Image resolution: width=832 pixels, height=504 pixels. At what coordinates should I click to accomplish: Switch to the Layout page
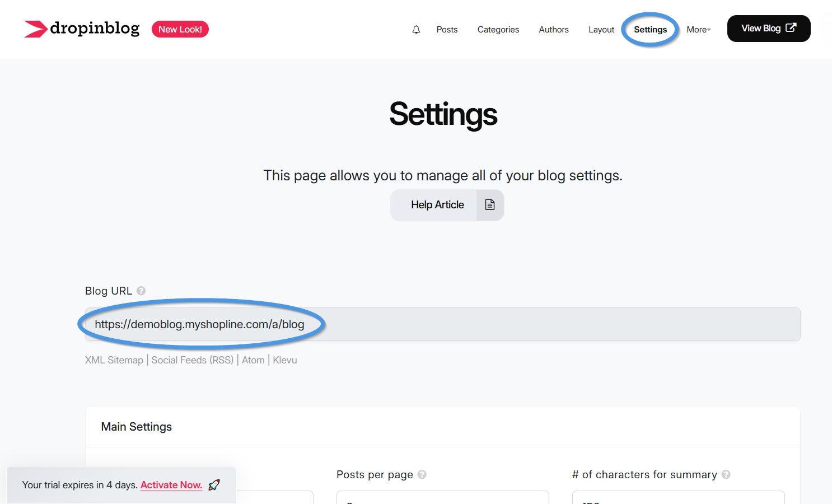click(x=601, y=30)
